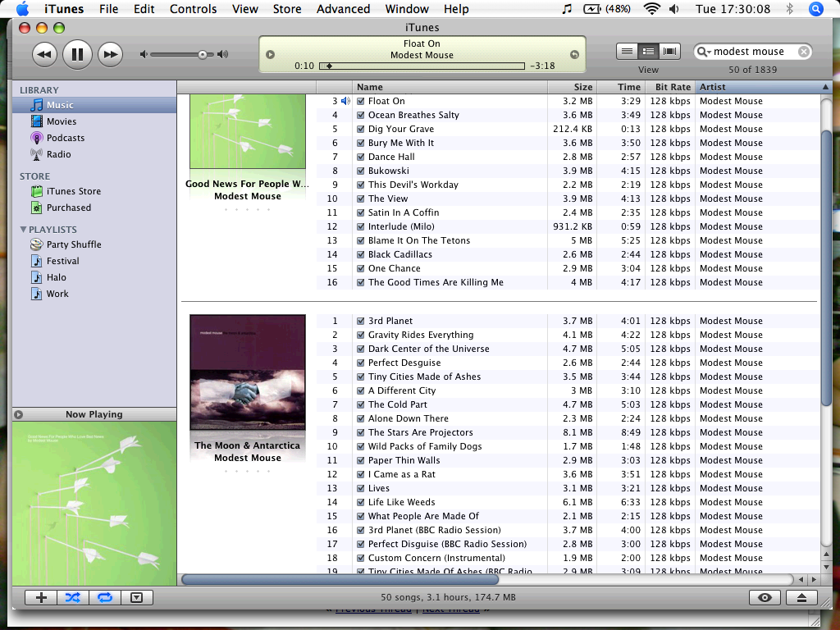Click the max volume speaker icon

tap(223, 54)
